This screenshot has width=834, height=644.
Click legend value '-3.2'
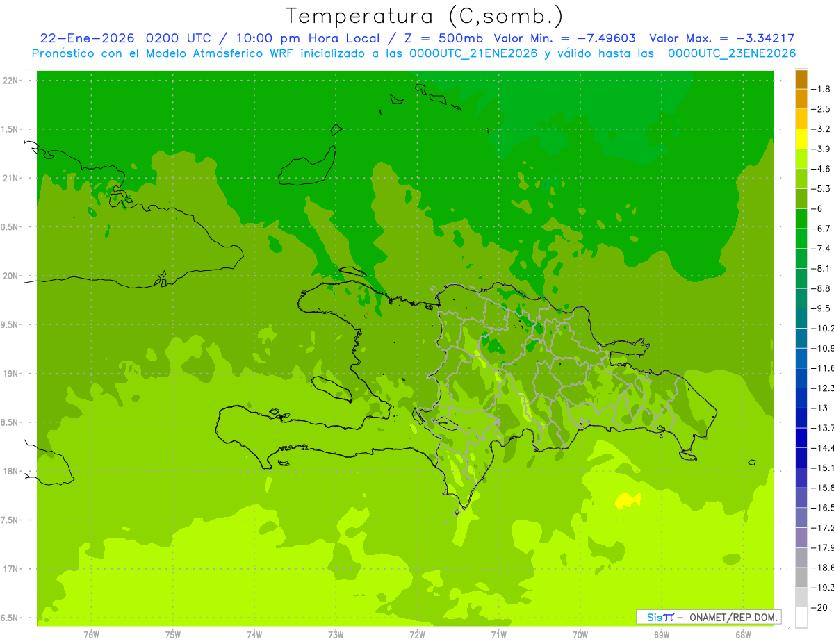(x=821, y=129)
